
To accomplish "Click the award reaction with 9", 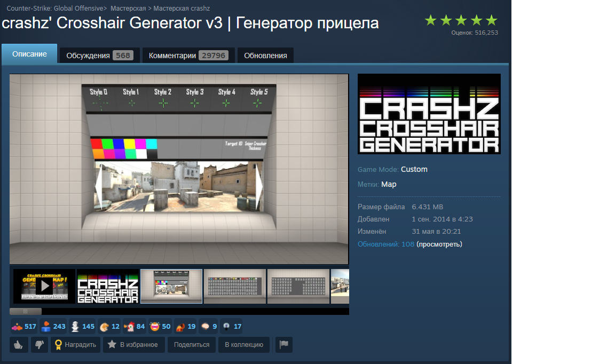I will coord(208,326).
